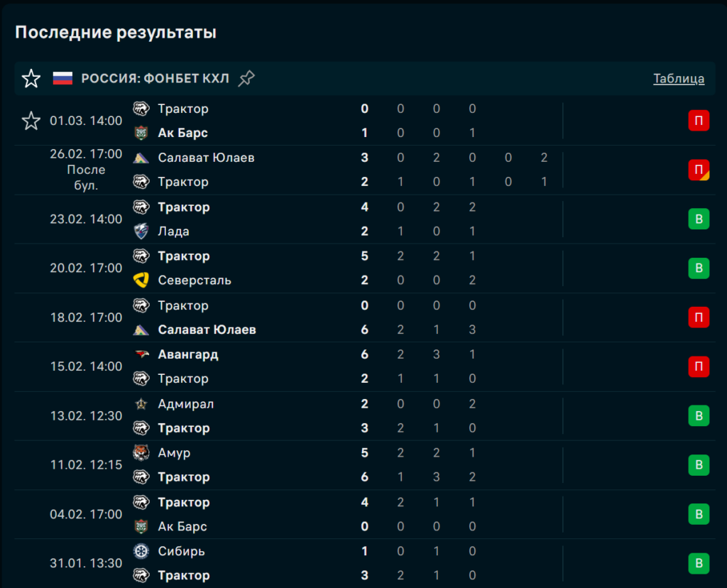Image resolution: width=727 pixels, height=588 pixels.
Task: Click the Сибирь team logo
Action: pyautogui.click(x=141, y=551)
